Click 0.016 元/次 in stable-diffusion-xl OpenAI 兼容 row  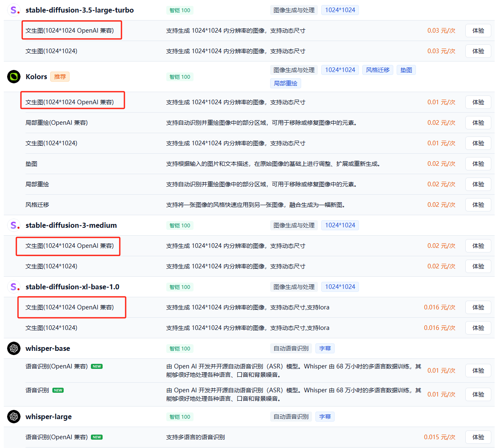439,307
